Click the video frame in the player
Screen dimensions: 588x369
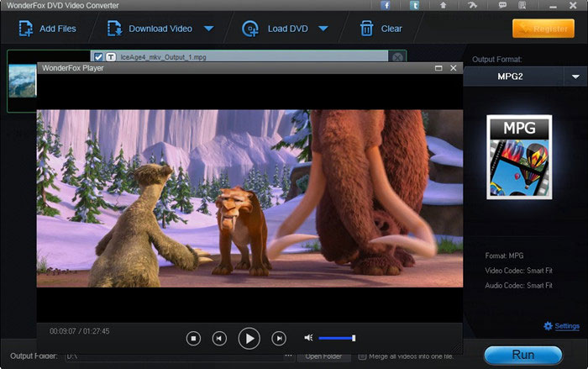coord(249,198)
